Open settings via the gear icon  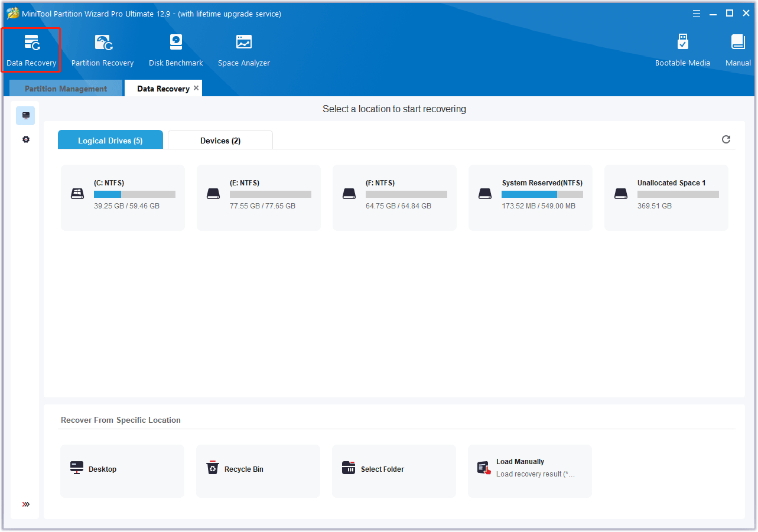click(x=25, y=139)
